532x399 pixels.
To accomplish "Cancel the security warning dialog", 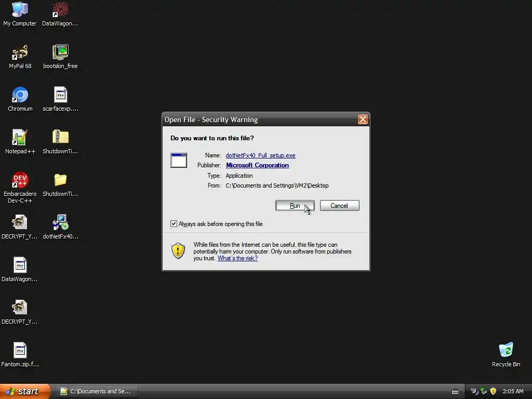I will click(x=339, y=206).
